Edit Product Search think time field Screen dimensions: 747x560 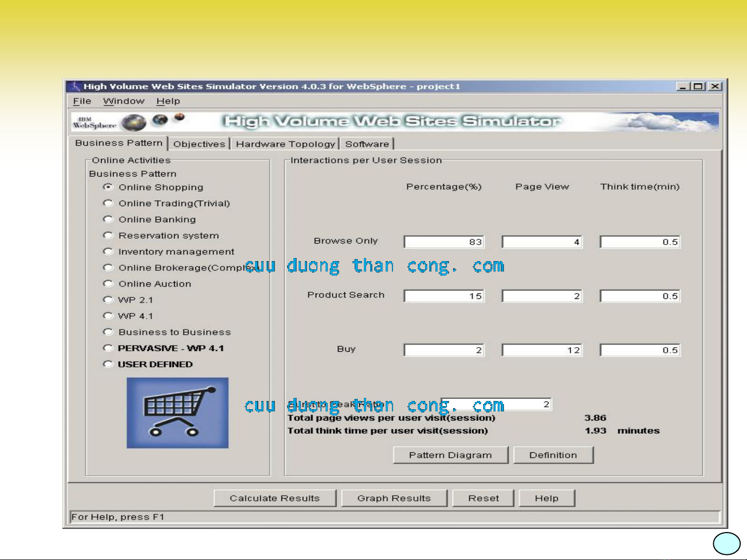tap(640, 296)
